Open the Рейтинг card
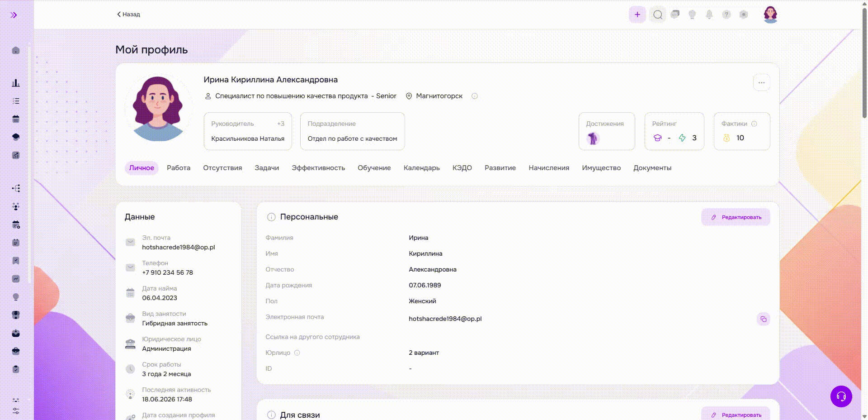The height and width of the screenshot is (420, 868). pos(675,131)
